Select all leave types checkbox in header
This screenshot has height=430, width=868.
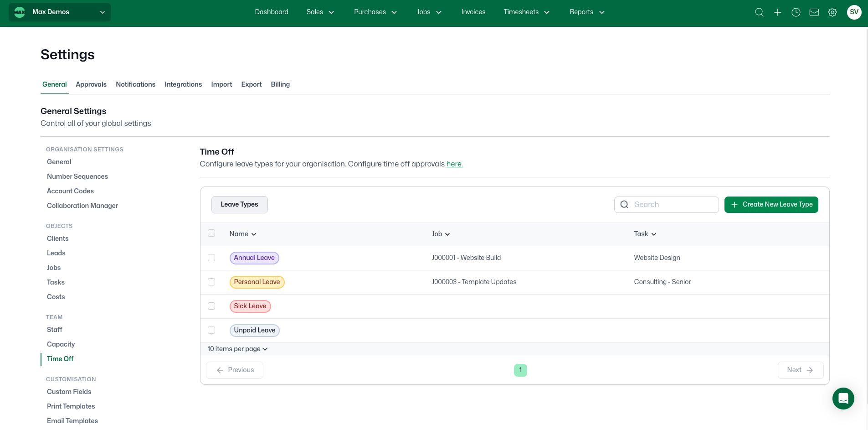[211, 233]
